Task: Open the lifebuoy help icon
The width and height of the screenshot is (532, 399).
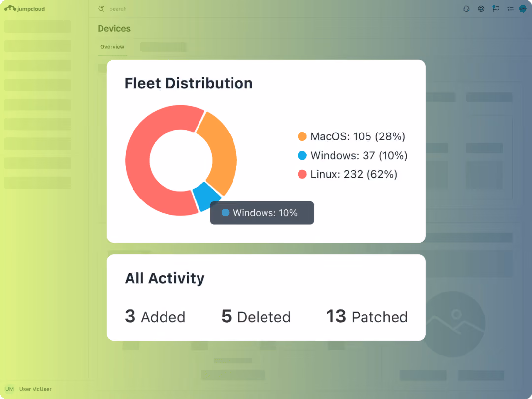Action: (481, 9)
